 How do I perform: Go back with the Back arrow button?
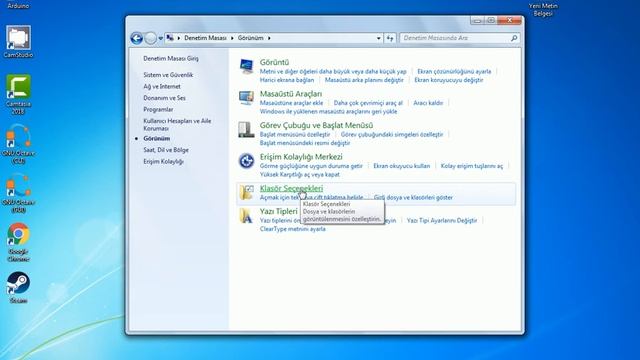click(136, 38)
